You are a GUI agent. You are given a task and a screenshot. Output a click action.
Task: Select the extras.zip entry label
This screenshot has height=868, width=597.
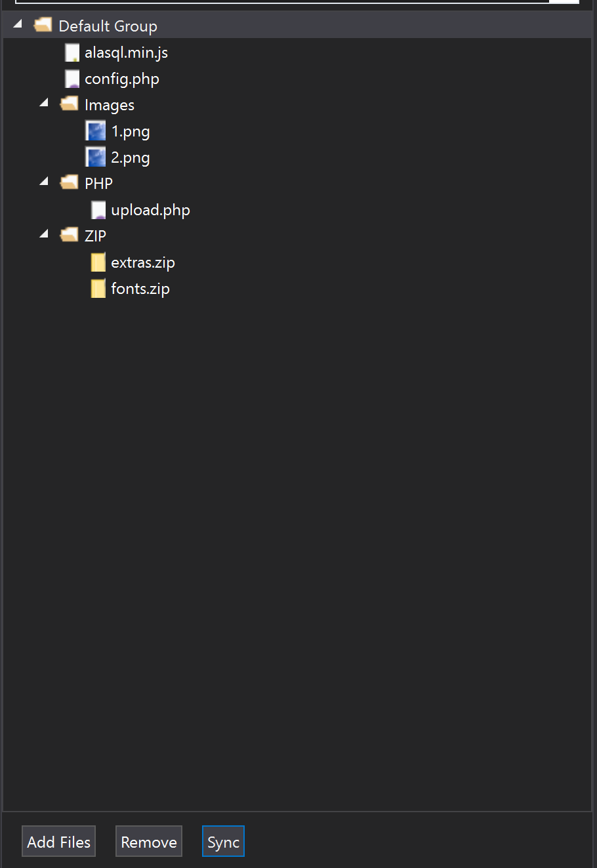pyautogui.click(x=143, y=262)
